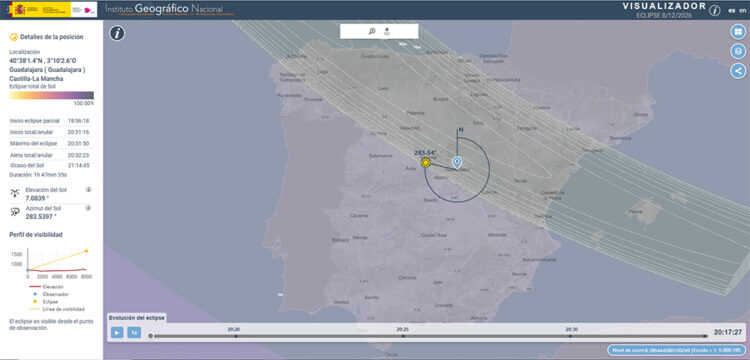
Task: Click info icon next to Elevación del Sol
Action: [x=88, y=190]
